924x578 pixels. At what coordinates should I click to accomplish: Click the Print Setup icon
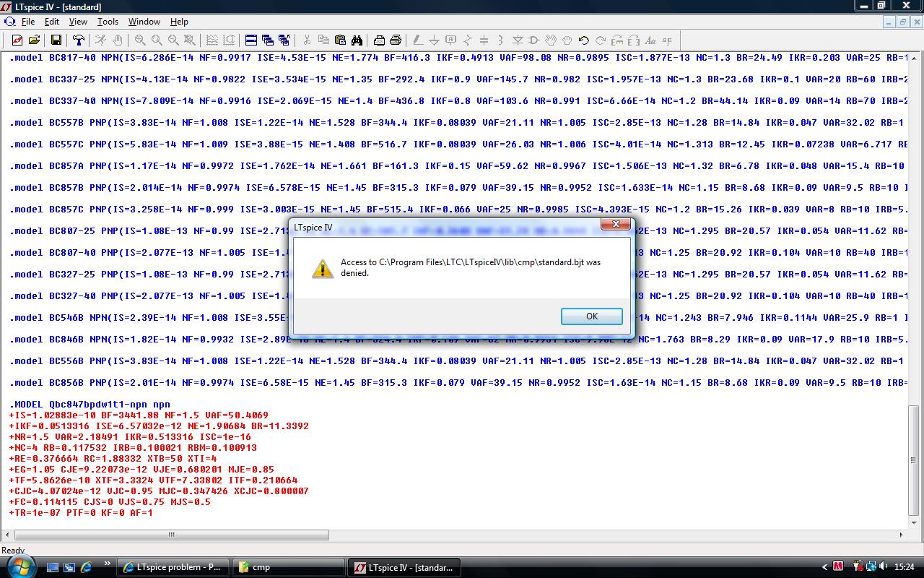pos(379,40)
